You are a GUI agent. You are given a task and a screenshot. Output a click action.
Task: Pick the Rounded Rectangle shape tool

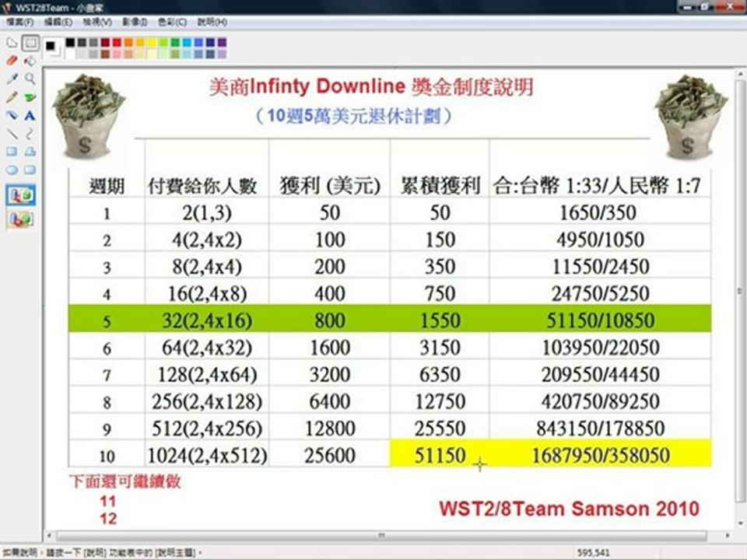[x=30, y=170]
